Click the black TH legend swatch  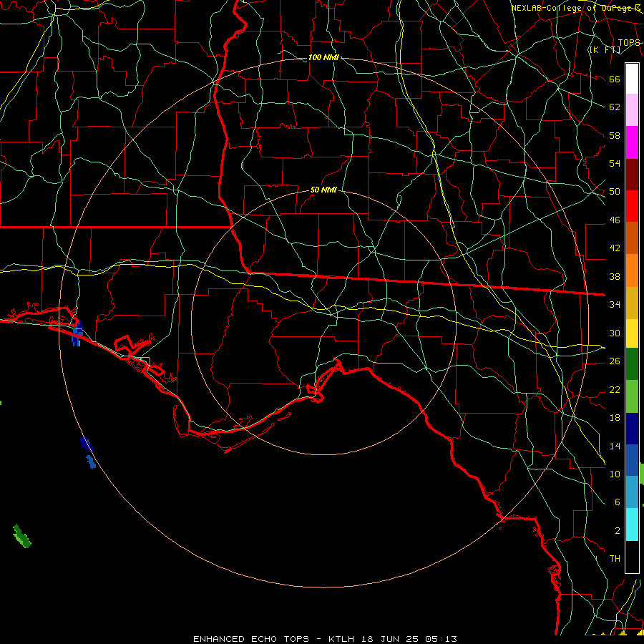click(632, 557)
